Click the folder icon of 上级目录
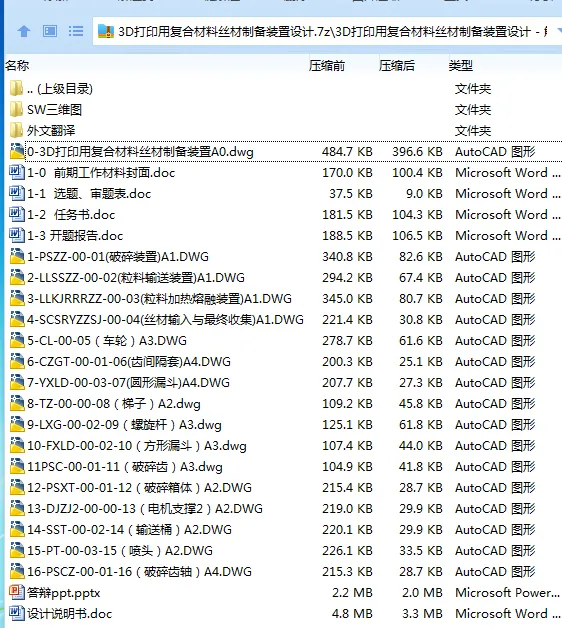 tap(16, 89)
